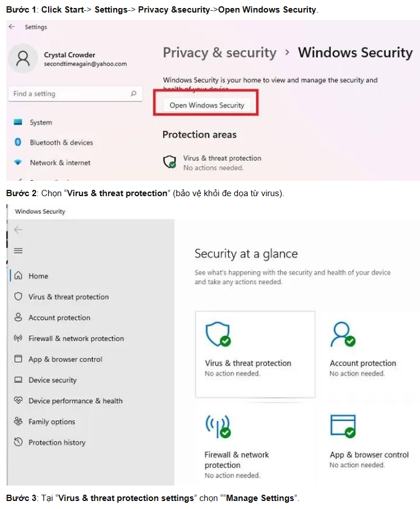Click the Device performance & health heart icon
Viewport: 420px width, 509px height.
tap(18, 401)
